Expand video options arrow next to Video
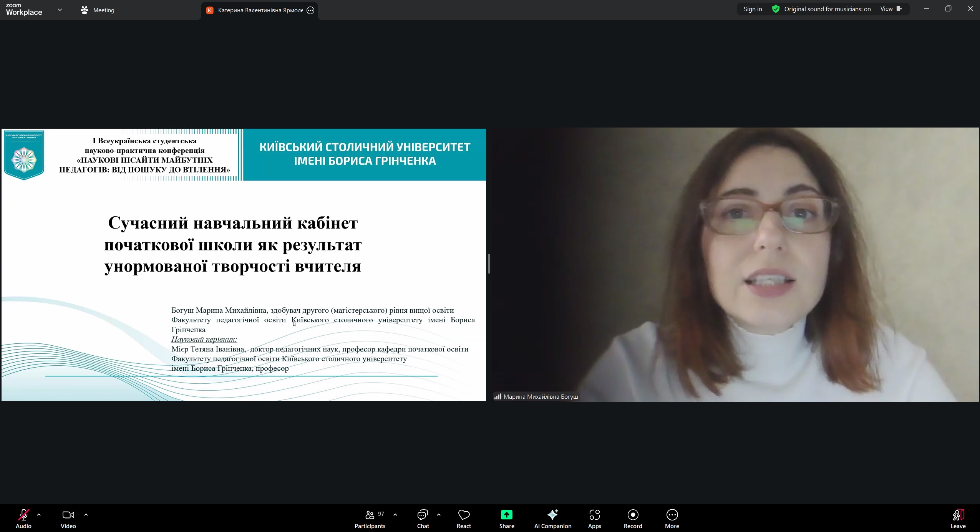 [86, 515]
